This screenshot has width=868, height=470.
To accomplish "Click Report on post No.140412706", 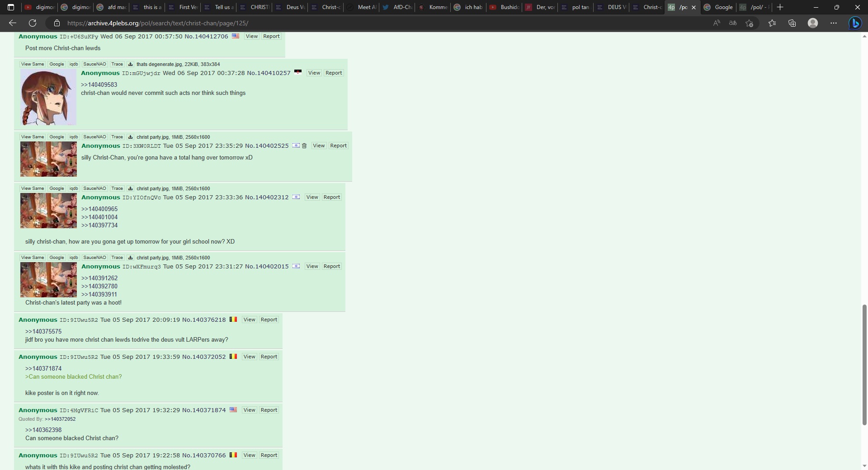I will coord(271,36).
